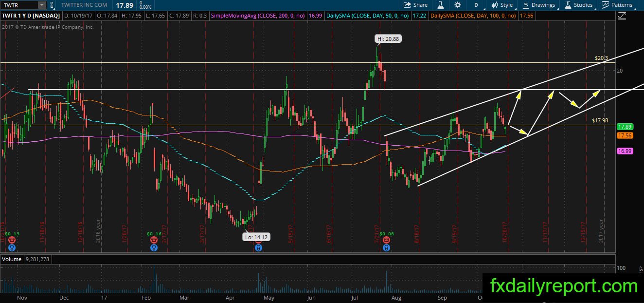Click the 20 label on price axis
This screenshot has height=303, width=644.
click(619, 71)
